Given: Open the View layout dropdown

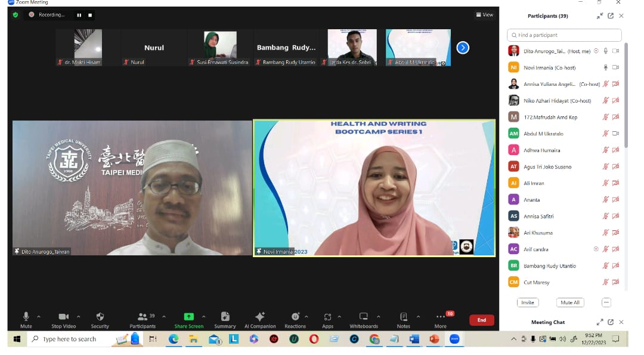Looking at the screenshot, I should tap(484, 15).
